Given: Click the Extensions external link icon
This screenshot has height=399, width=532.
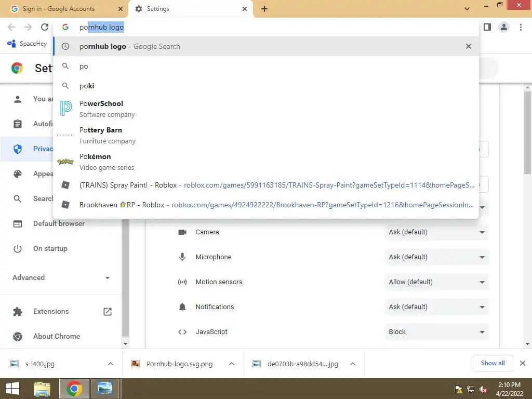Looking at the screenshot, I should pos(107,312).
